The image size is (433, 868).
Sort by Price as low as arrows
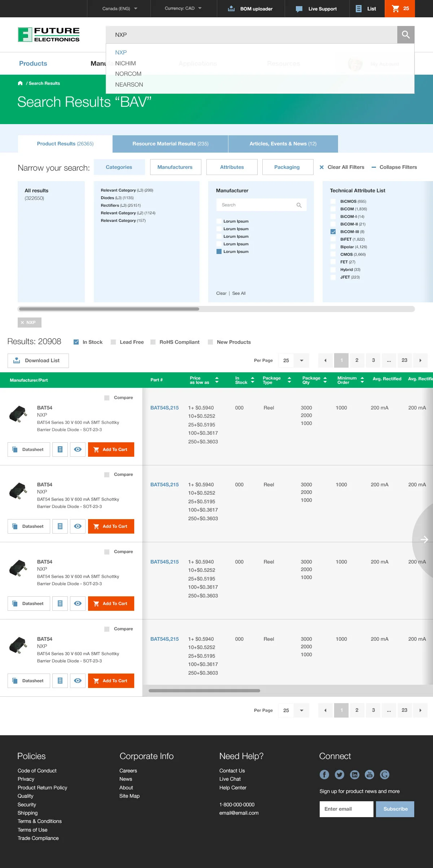coord(217,380)
